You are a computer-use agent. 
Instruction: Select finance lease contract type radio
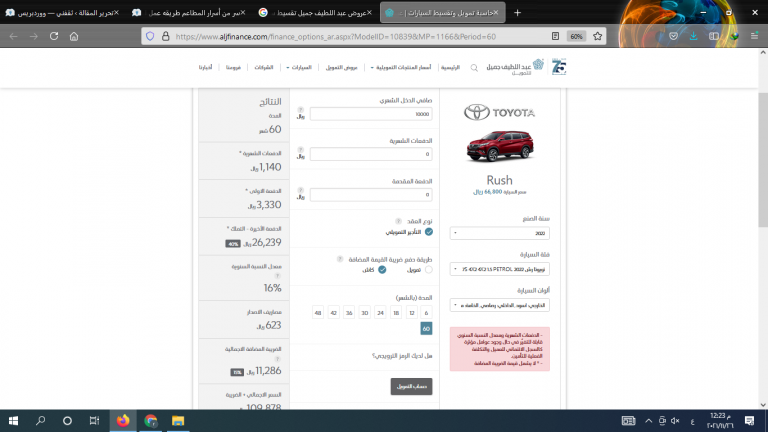click(429, 232)
